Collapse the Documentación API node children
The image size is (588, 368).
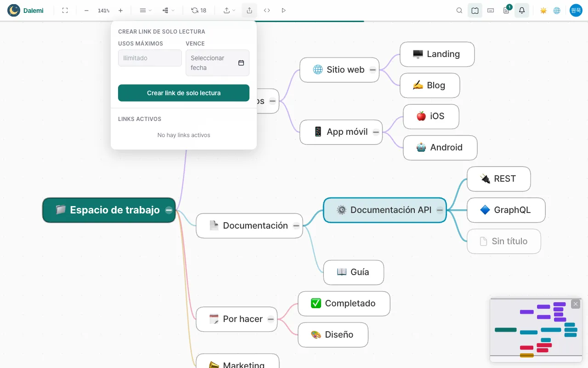(x=440, y=210)
